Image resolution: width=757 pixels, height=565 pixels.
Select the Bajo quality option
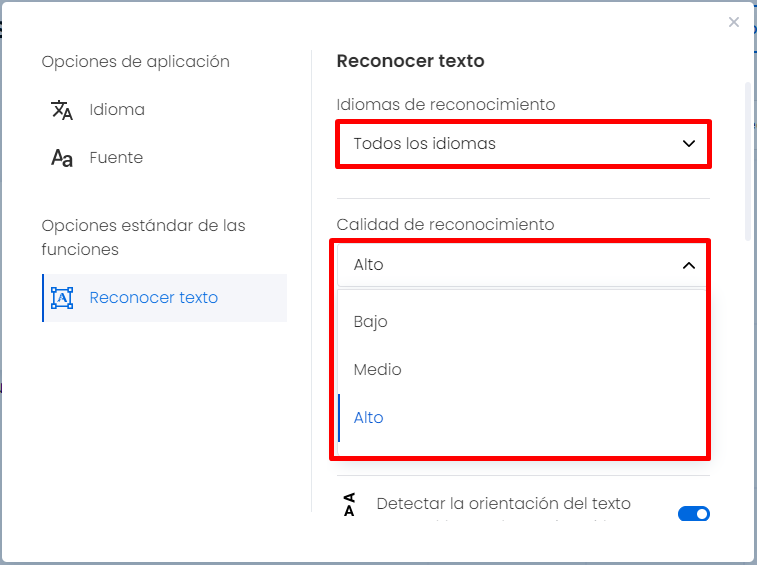pos(522,322)
